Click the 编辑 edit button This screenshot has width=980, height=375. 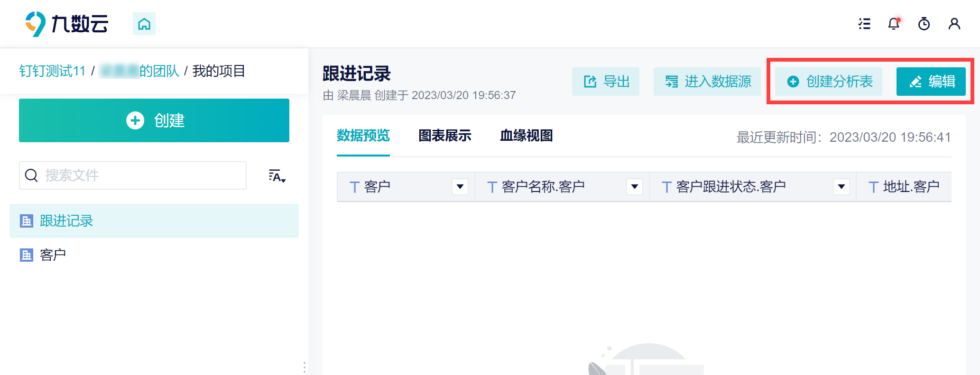[x=931, y=82]
